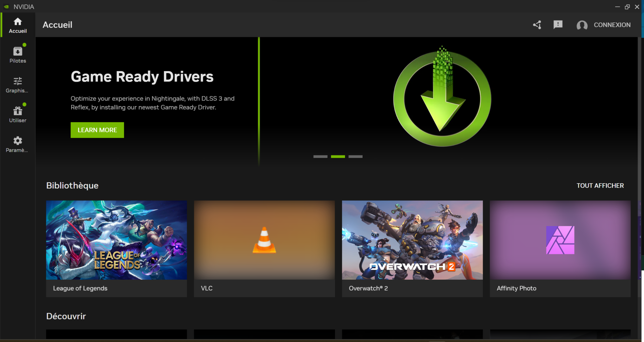Screen dimensions: 644x342
Task: Open the Accueil home tab in sidebar
Action: (x=18, y=25)
